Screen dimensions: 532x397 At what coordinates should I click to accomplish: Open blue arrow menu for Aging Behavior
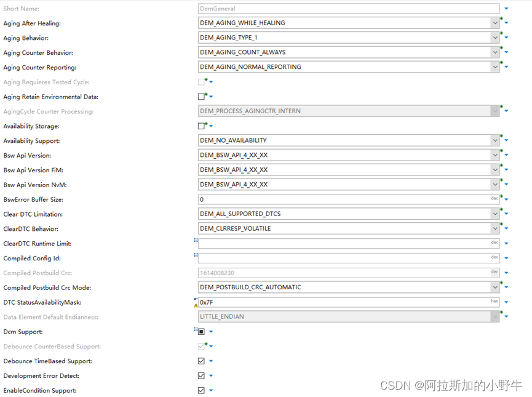[x=506, y=38]
